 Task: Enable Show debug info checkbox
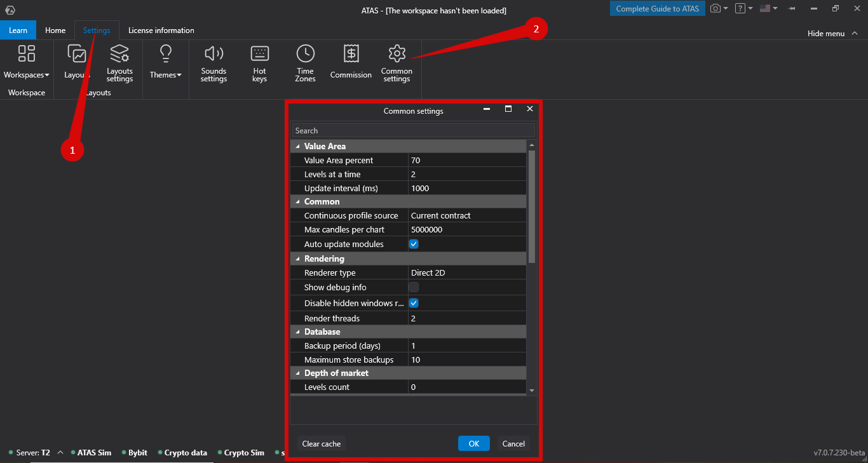[414, 287]
